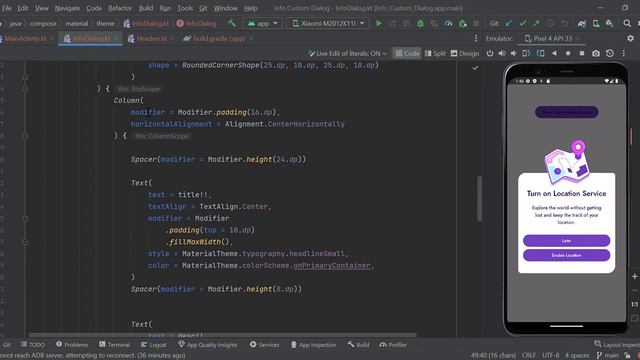640x360 pixels.
Task: Click UTF-8 encoding in status bar
Action: pos(550,356)
